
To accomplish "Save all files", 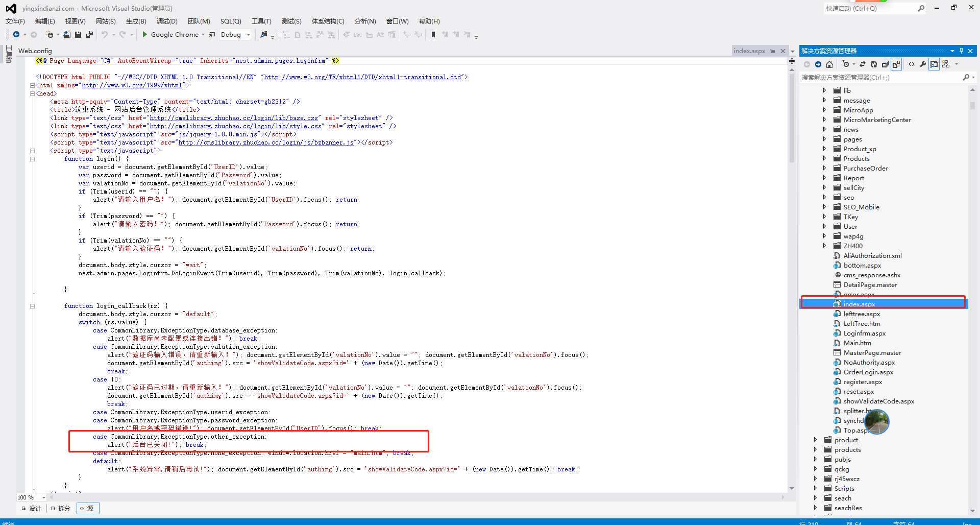I will point(89,34).
